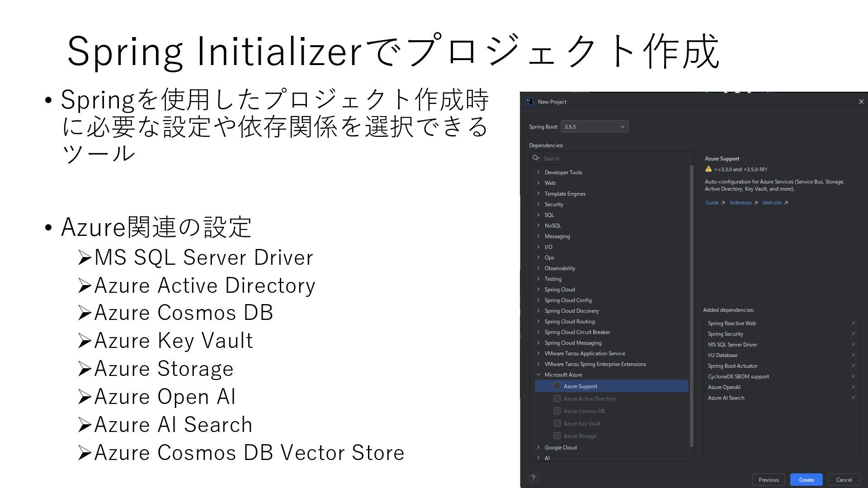Expand the Spring Cloud Discovery category
Image resolution: width=868 pixels, height=488 pixels.
click(x=538, y=311)
